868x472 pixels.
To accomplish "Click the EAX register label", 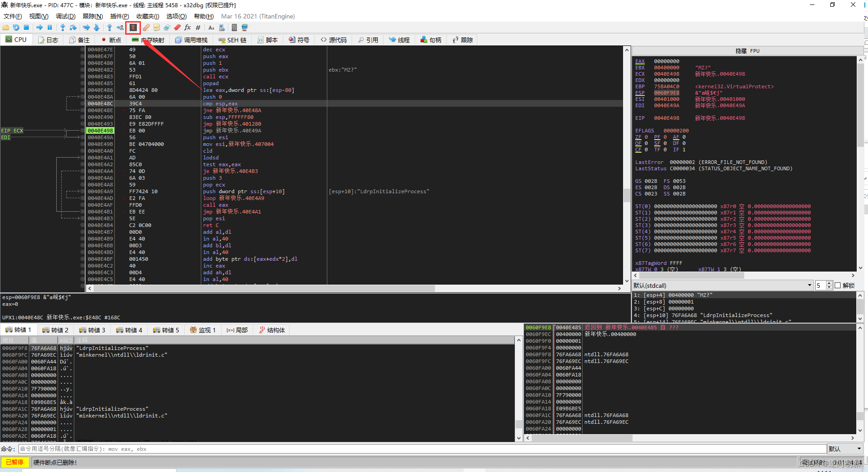I will click(640, 61).
